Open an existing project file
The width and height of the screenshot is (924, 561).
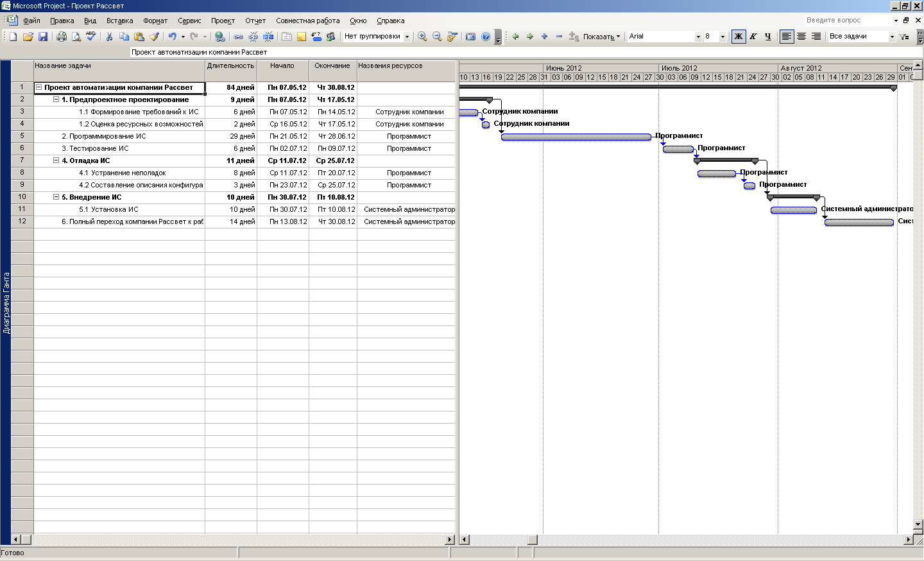click(28, 37)
